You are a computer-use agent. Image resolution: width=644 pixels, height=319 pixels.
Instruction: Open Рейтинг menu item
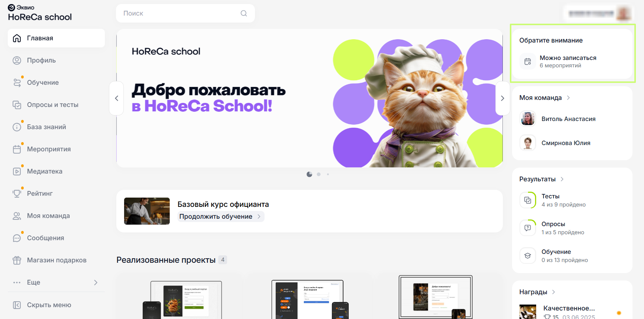[56, 194]
